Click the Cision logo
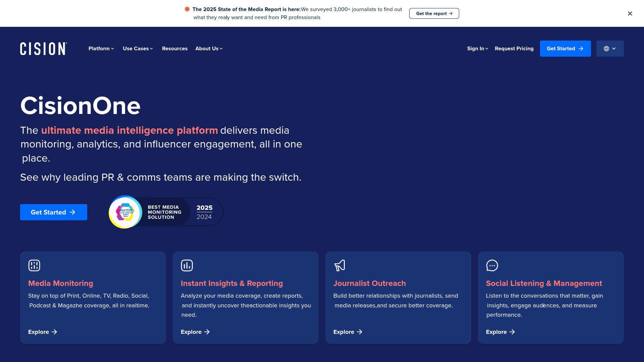Viewport: 644px width, 362px height. pos(44,49)
